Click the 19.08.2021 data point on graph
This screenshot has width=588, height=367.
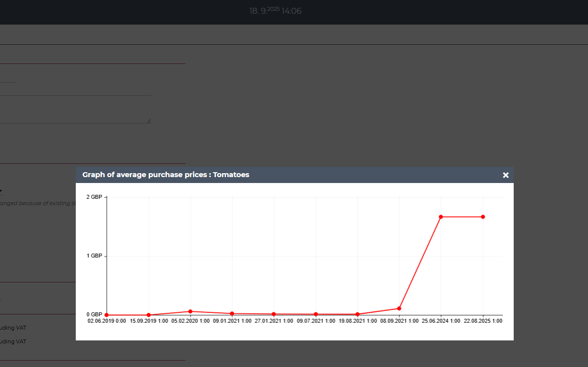[x=358, y=314]
